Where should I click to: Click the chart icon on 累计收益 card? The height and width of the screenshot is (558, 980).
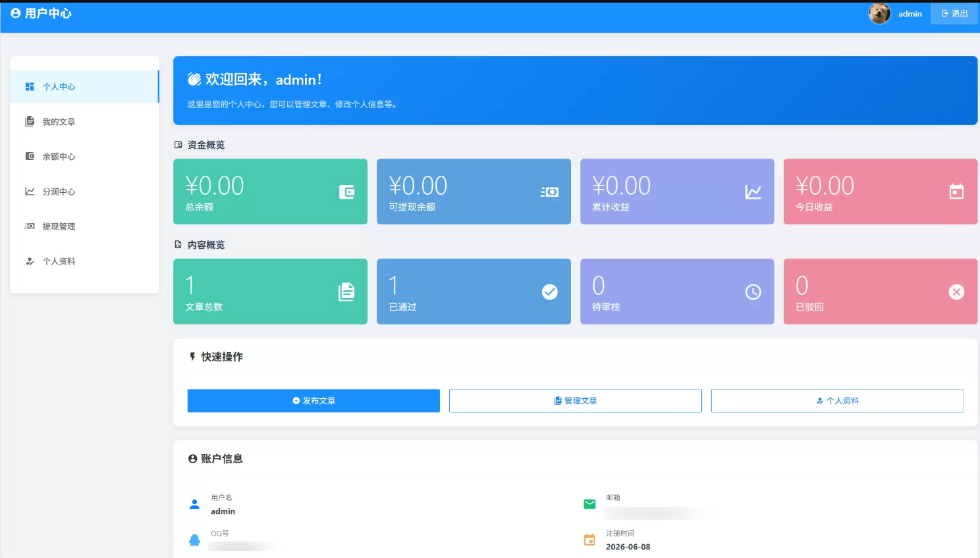point(753,192)
